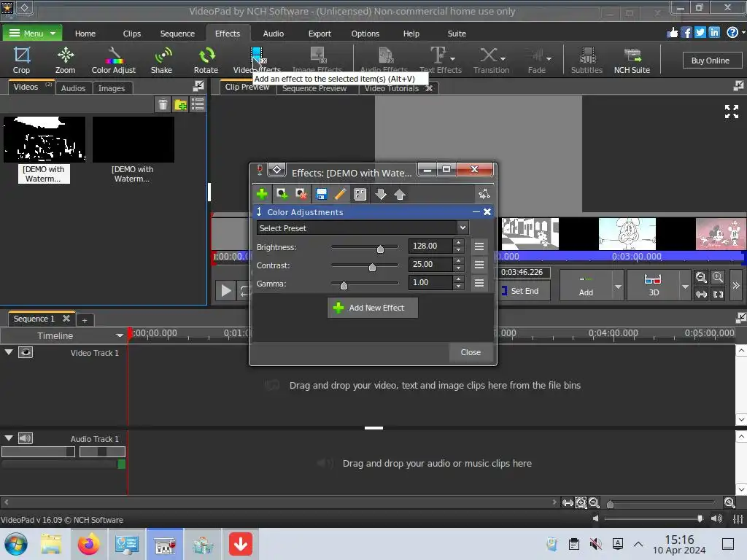Open Add clip dropdown arrow
Viewport: 747px width, 560px height.
618,287
